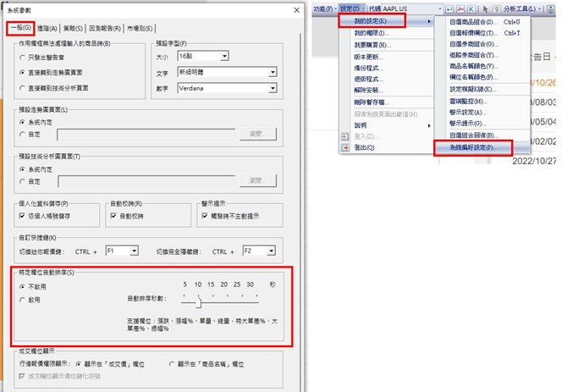This screenshot has height=392, width=584.
Task: Open the AAPL.US code dropdown arrow
Action: click(440, 9)
